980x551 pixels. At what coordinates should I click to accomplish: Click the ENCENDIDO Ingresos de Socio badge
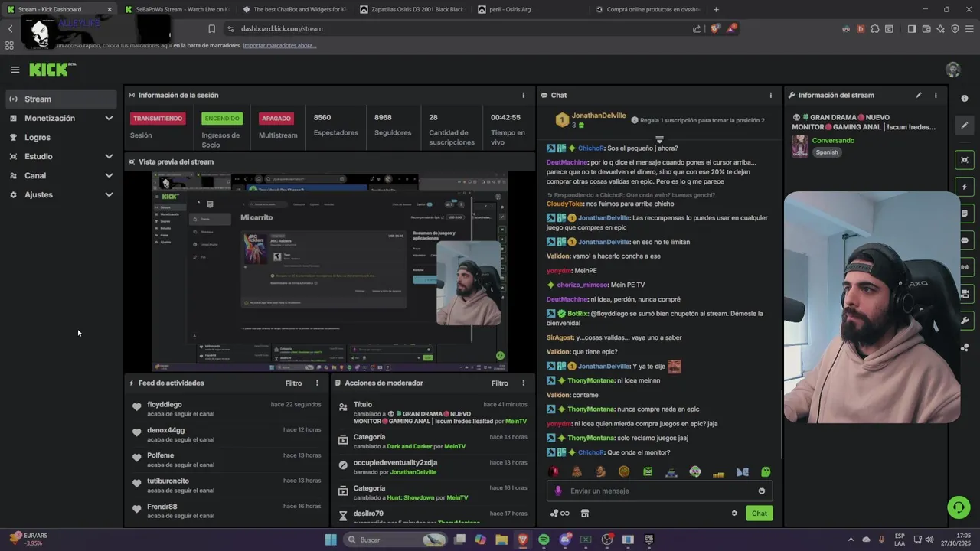[222, 119]
